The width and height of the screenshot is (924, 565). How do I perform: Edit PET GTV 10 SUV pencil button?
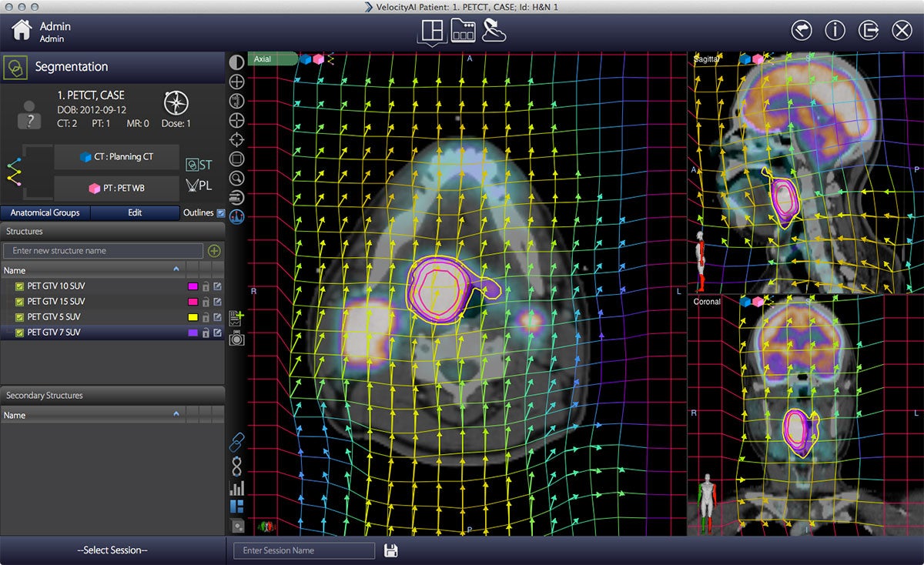click(217, 286)
